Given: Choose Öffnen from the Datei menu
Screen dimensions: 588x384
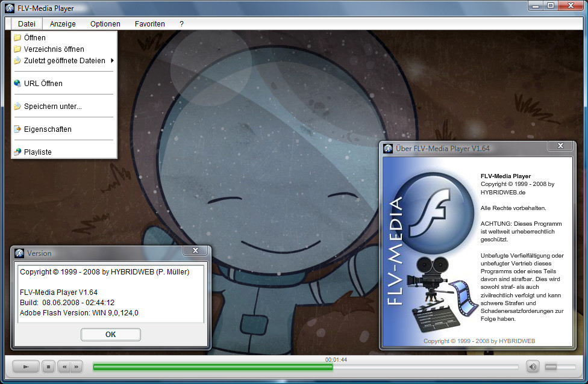Looking at the screenshot, I should point(64,38).
